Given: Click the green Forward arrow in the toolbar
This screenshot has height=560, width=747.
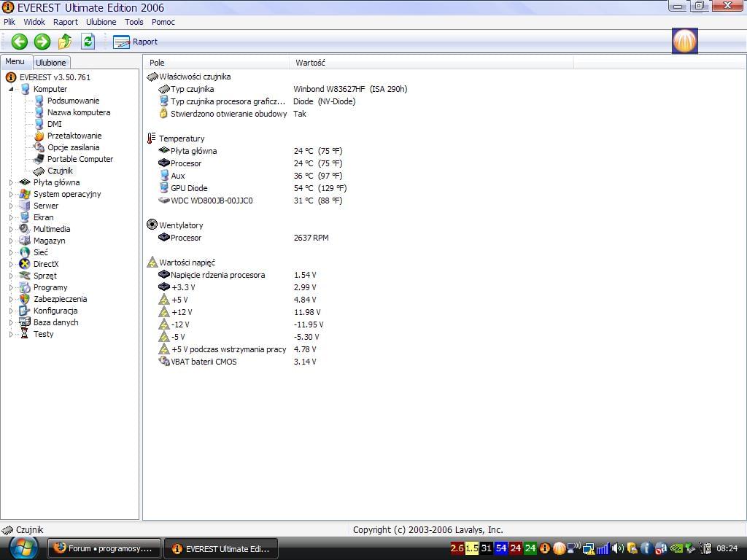Looking at the screenshot, I should [x=42, y=42].
